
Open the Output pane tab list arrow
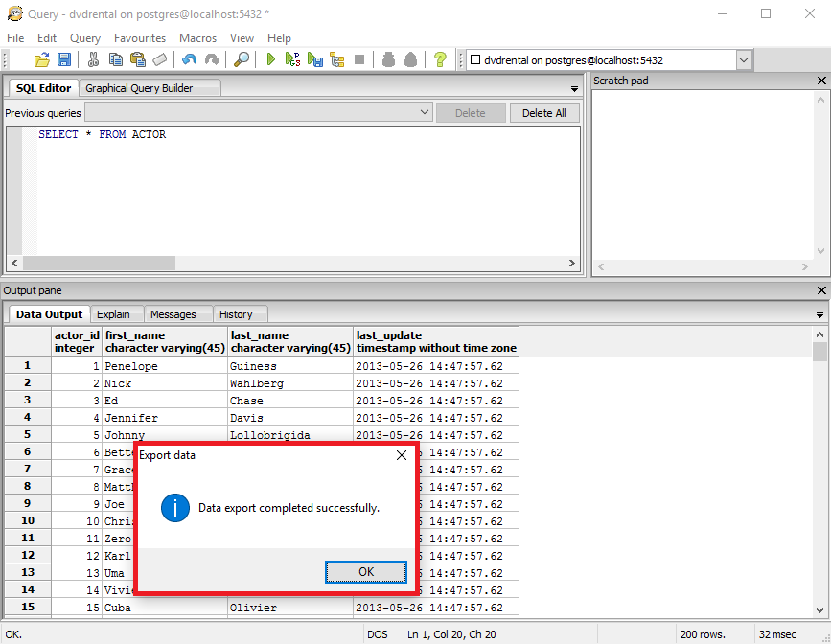pyautogui.click(x=819, y=315)
